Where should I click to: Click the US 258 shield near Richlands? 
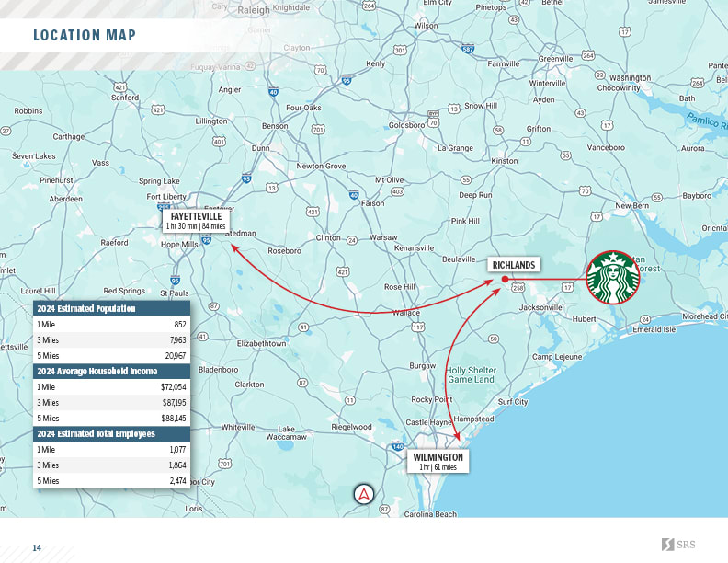tap(518, 288)
